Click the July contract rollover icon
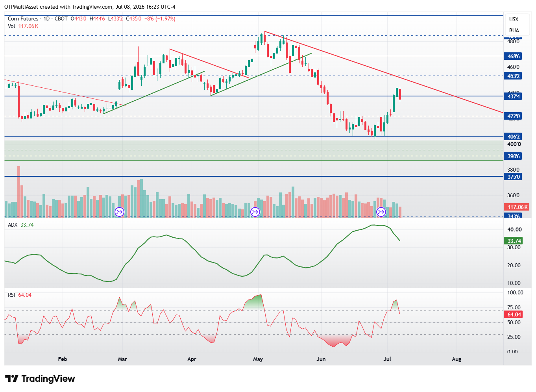The width and height of the screenshot is (536, 392). tap(381, 212)
